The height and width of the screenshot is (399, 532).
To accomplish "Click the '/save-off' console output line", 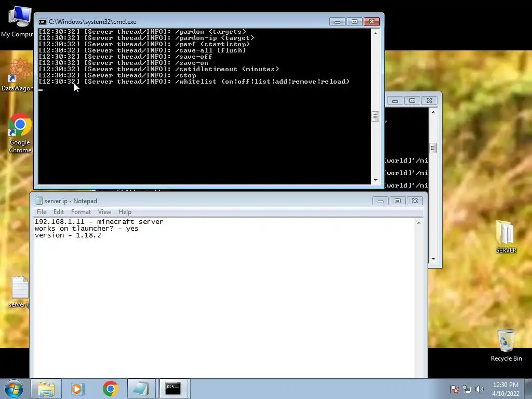I will coord(126,57).
